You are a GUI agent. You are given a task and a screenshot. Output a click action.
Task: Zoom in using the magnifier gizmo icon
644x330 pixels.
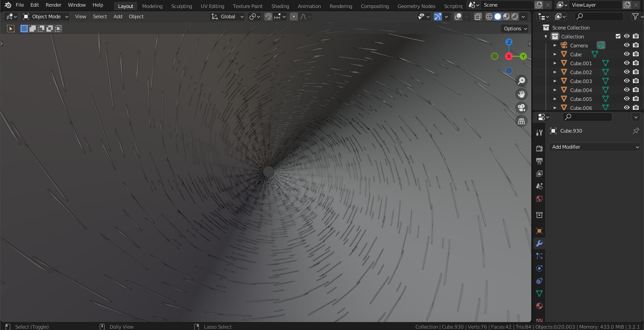(x=521, y=81)
